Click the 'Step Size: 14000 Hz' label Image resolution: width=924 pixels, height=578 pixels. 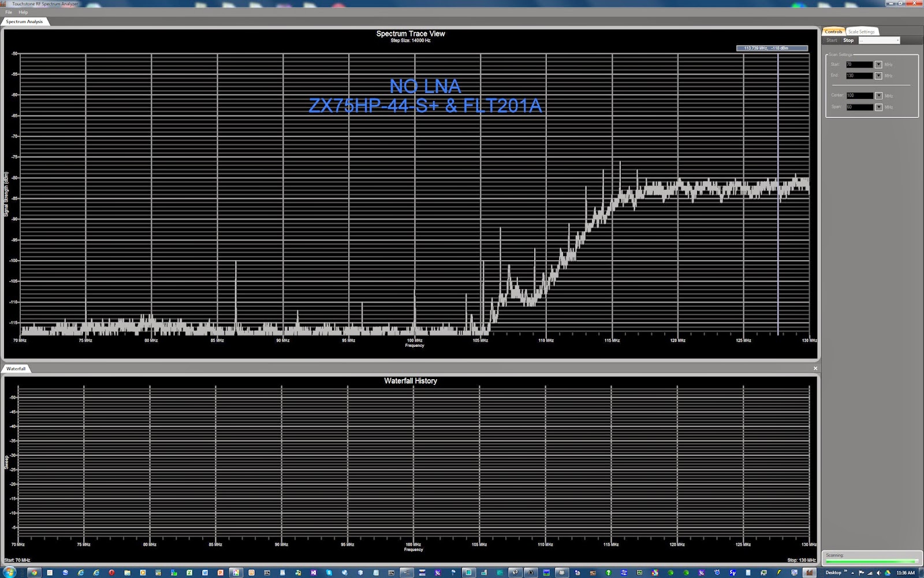[x=411, y=40]
